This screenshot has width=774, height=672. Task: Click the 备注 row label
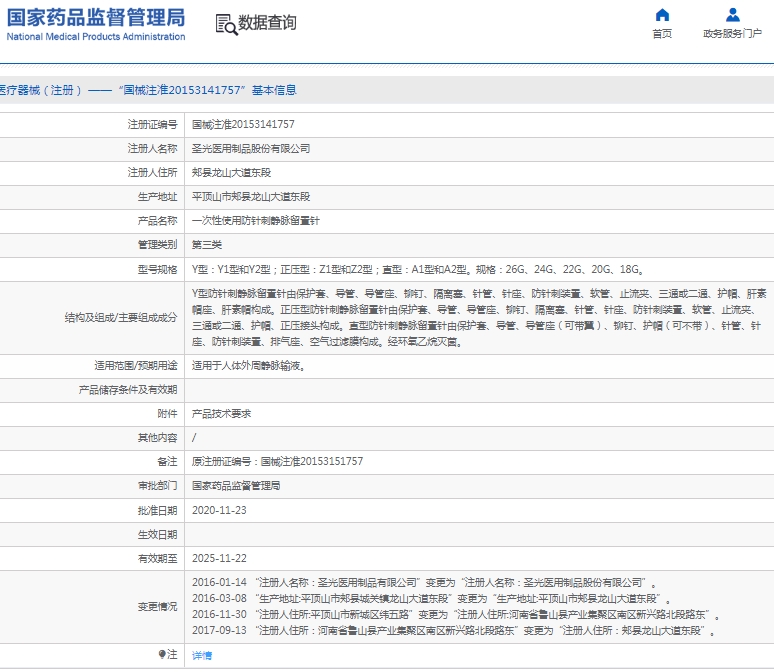pos(167,462)
